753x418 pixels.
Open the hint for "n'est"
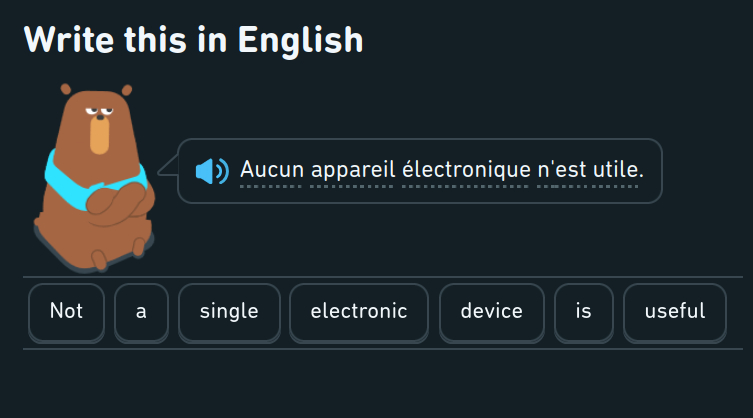[562, 171]
